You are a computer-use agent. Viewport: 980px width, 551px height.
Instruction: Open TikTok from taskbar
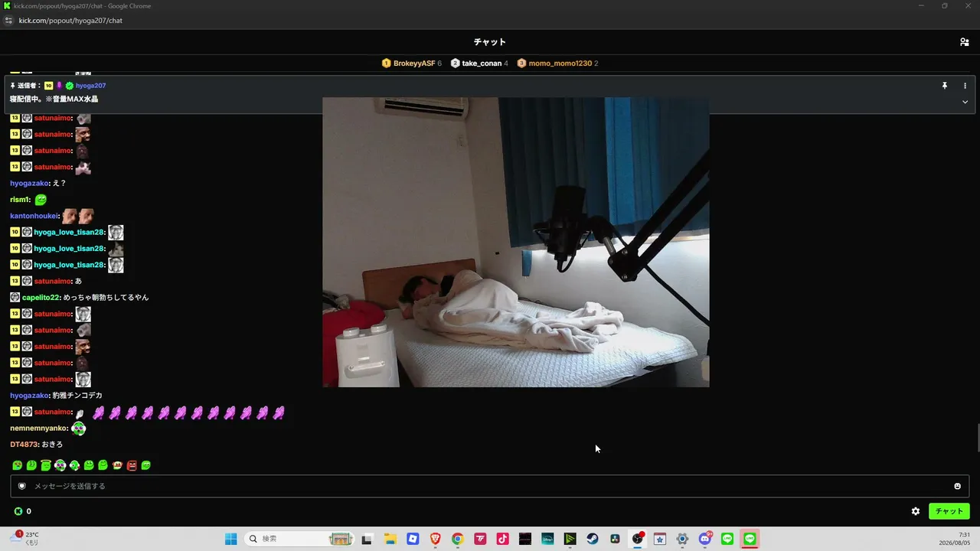pyautogui.click(x=502, y=539)
